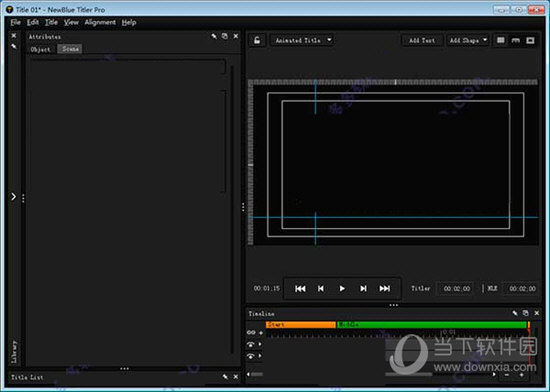Open the File menu
550x392 pixels.
(15, 22)
